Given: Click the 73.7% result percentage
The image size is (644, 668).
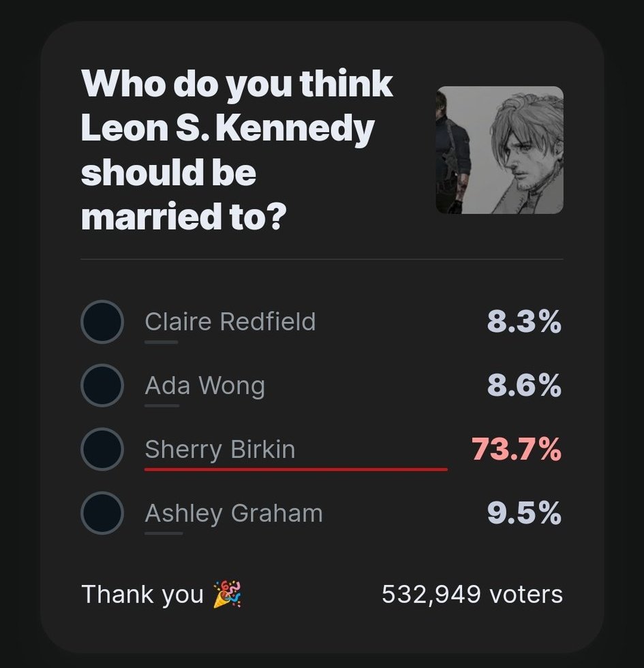Looking at the screenshot, I should [517, 449].
